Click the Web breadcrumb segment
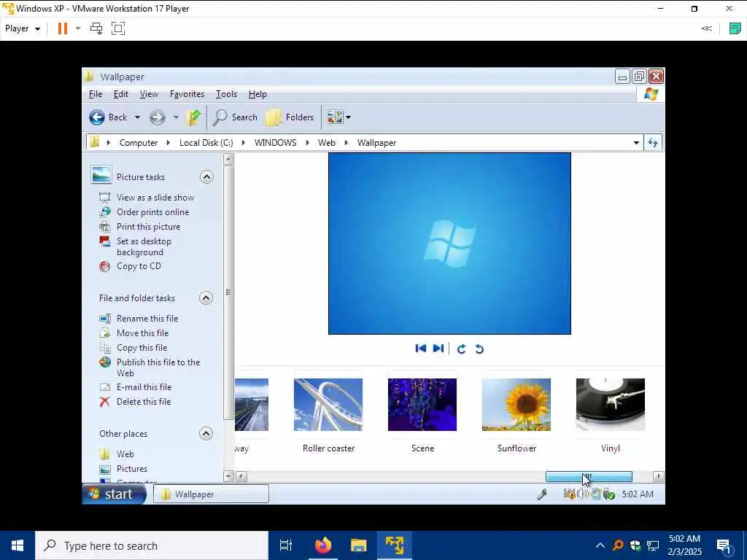Viewport: 747px width, 560px height. pos(327,143)
